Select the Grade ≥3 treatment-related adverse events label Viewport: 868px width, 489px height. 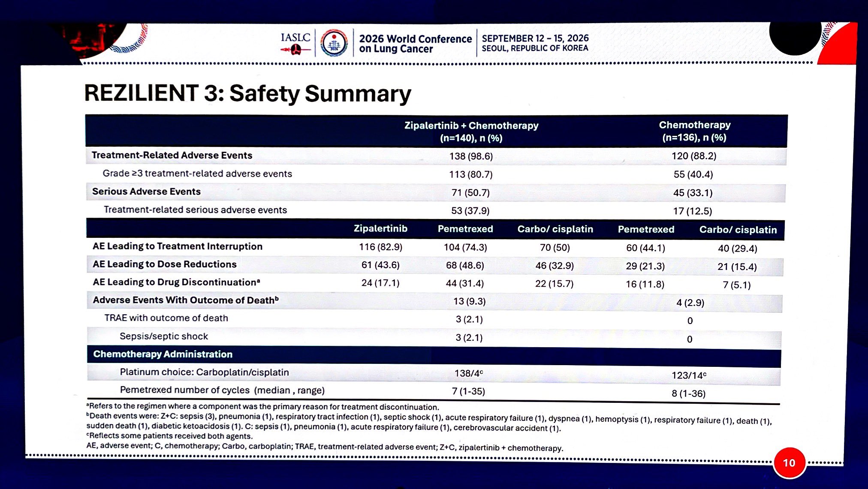pyautogui.click(x=197, y=174)
